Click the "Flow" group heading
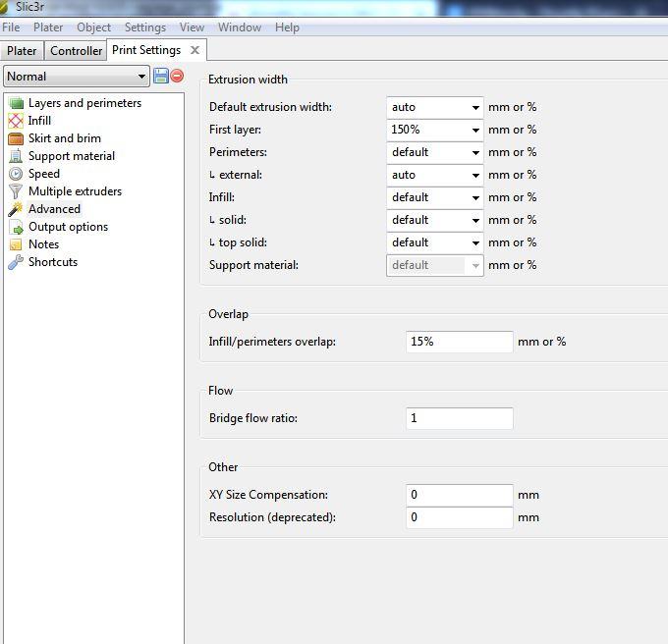The height and width of the screenshot is (644, 668). 221,391
